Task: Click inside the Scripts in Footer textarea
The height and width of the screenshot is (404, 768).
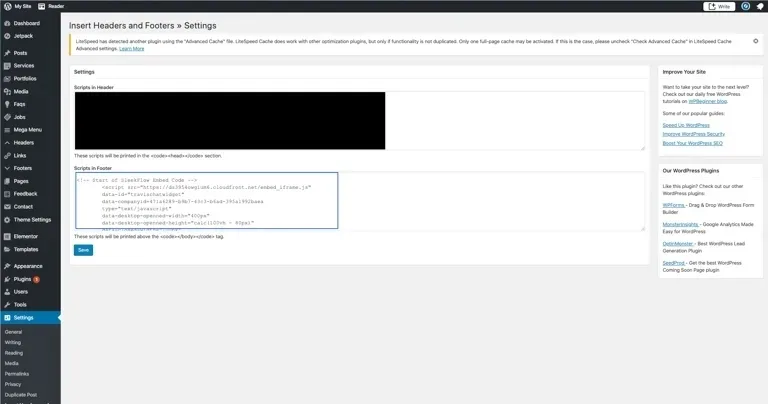Action: [360, 201]
